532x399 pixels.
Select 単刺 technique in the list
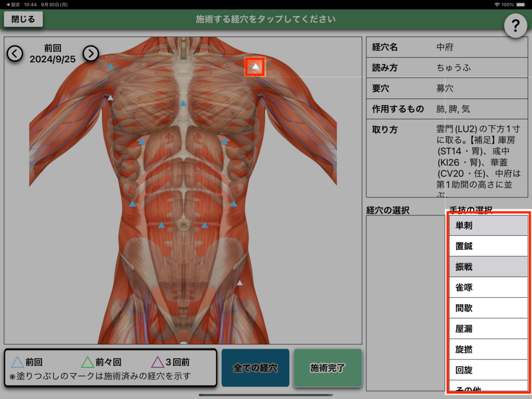488,225
